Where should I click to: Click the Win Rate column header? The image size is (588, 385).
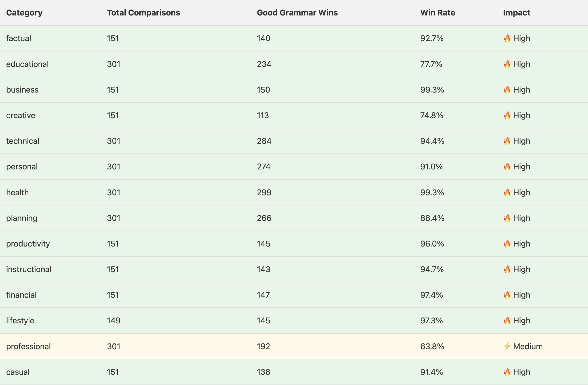coord(438,13)
